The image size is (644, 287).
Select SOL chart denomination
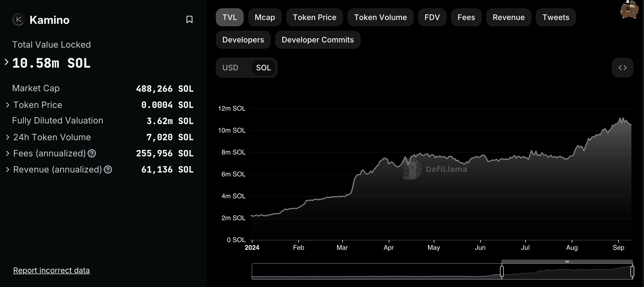[x=263, y=68]
